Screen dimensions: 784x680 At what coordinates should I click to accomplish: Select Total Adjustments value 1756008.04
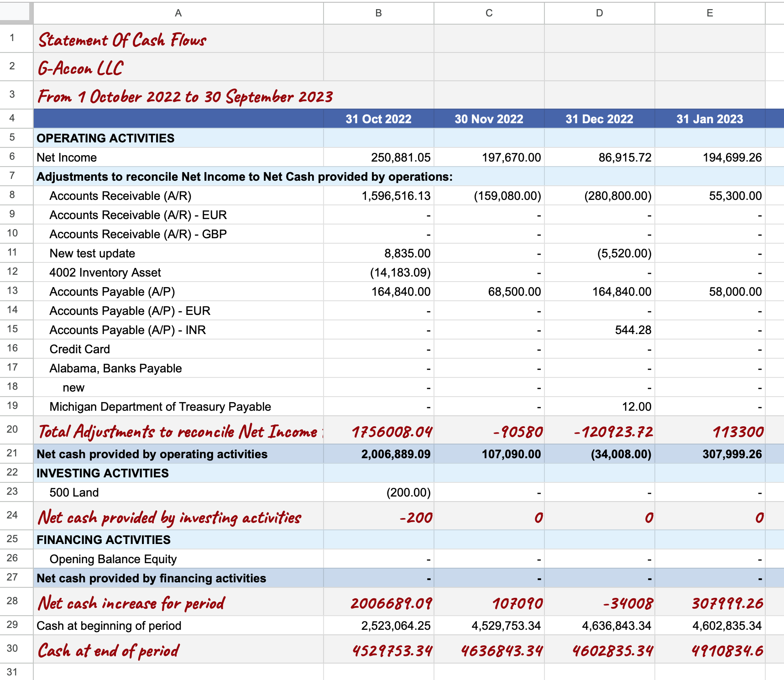379,430
